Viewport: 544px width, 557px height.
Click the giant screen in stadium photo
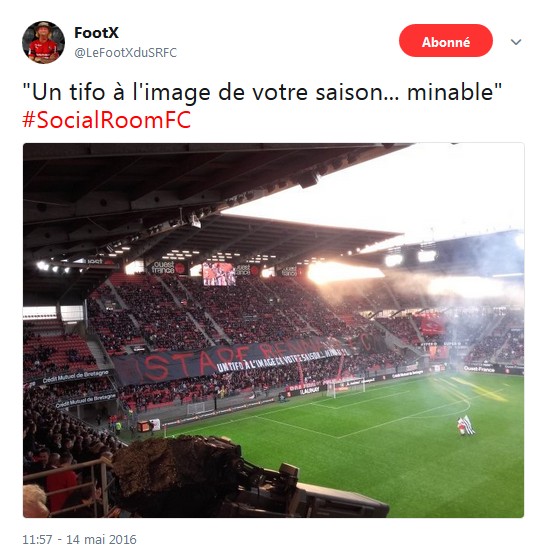[219, 274]
